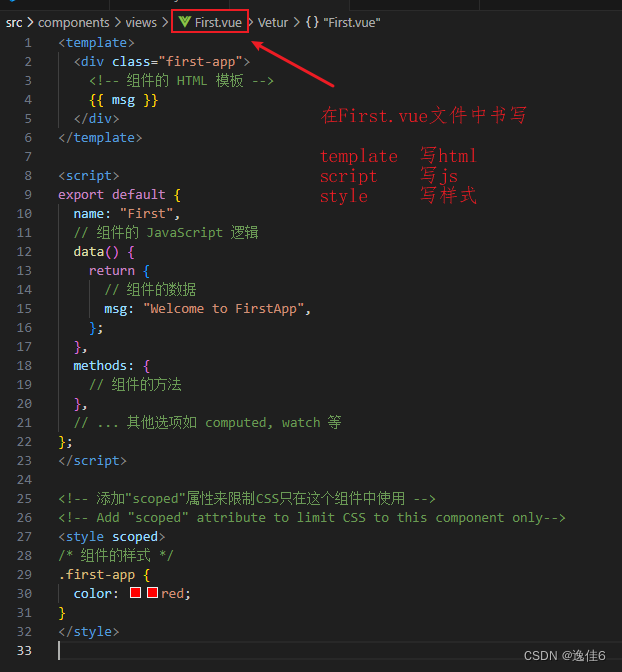Click the closing </template> tag
This screenshot has width=622, height=672.
point(100,138)
